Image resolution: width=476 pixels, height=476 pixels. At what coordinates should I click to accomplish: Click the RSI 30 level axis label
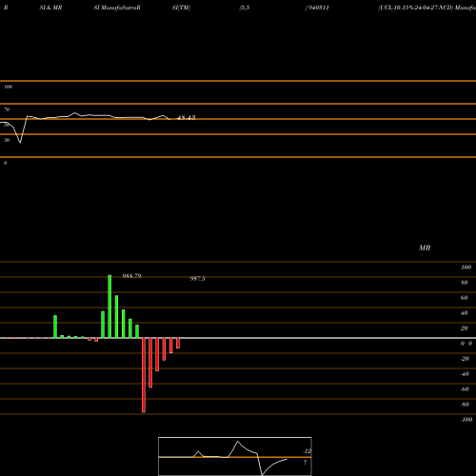click(7, 140)
